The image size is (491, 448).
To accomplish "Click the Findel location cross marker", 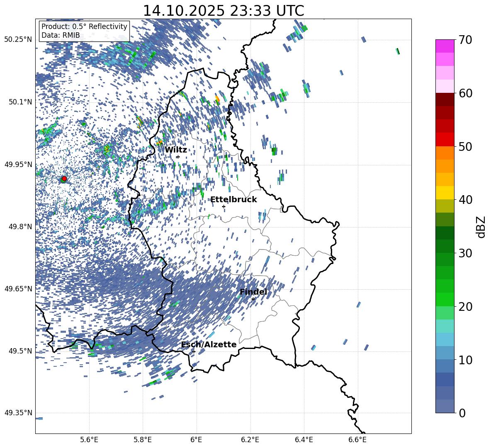I will pos(253,299).
